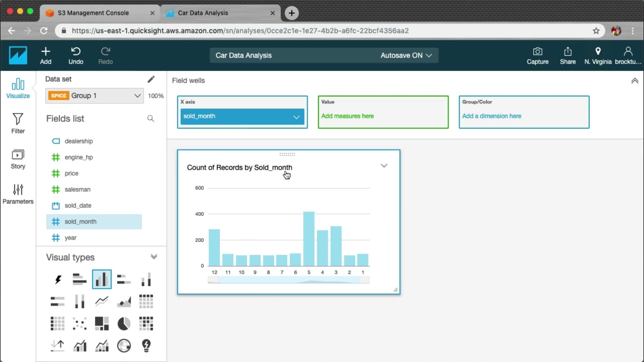
Task: Click the Undo button
Action: click(x=76, y=56)
